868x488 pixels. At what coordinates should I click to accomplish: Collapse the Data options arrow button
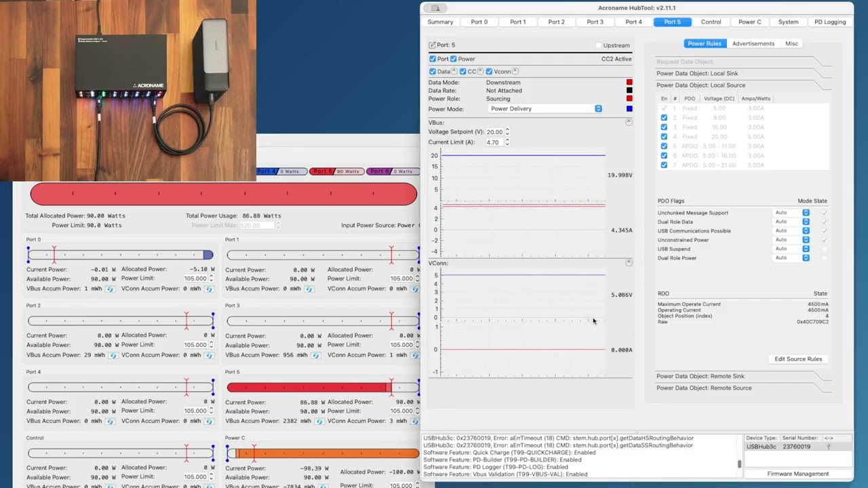[453, 71]
